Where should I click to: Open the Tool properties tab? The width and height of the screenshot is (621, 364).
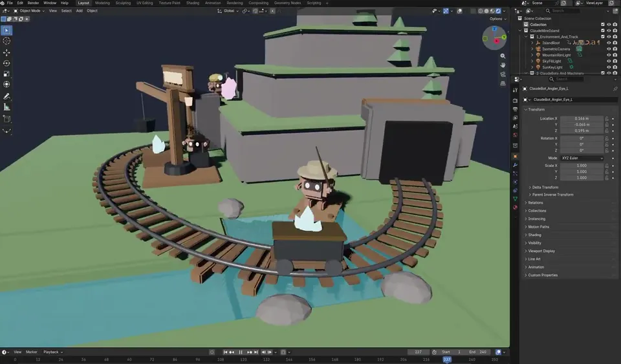click(516, 91)
